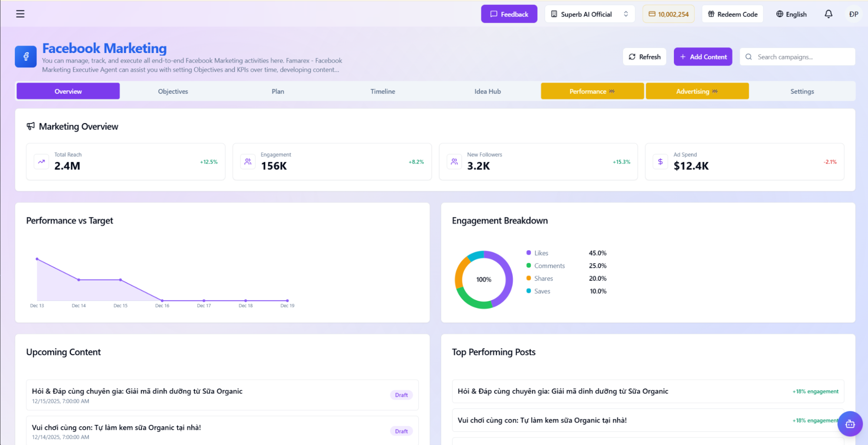Send Feedback via the purple button
Viewport: 868px width, 445px height.
pos(509,13)
